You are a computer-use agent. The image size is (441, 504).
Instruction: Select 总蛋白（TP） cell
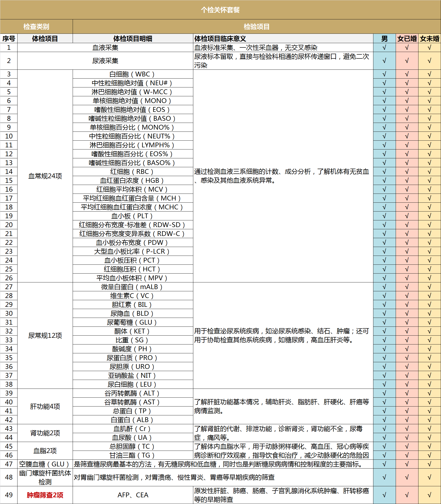coord(133,411)
